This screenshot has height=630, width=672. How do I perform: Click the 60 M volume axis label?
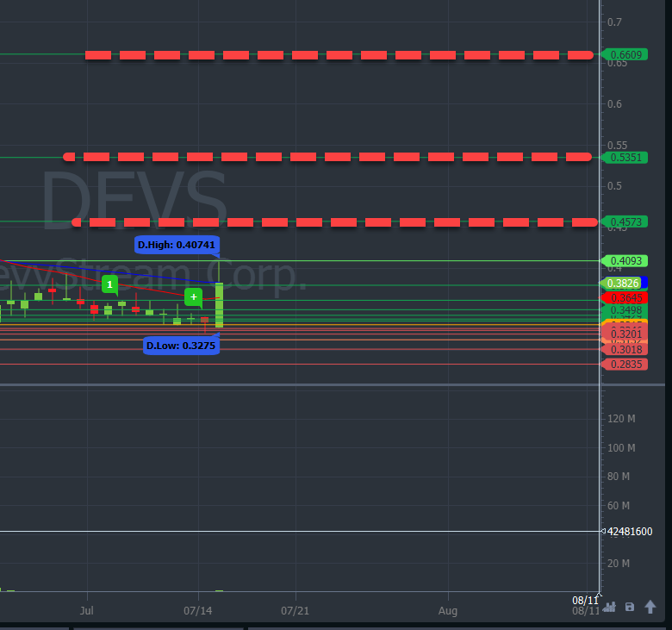(619, 506)
